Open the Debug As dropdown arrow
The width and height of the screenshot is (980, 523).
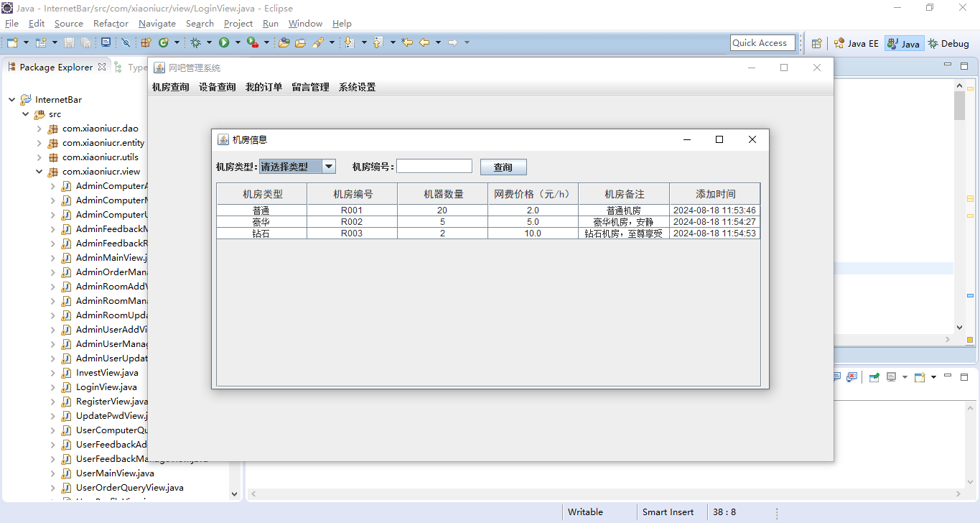209,43
